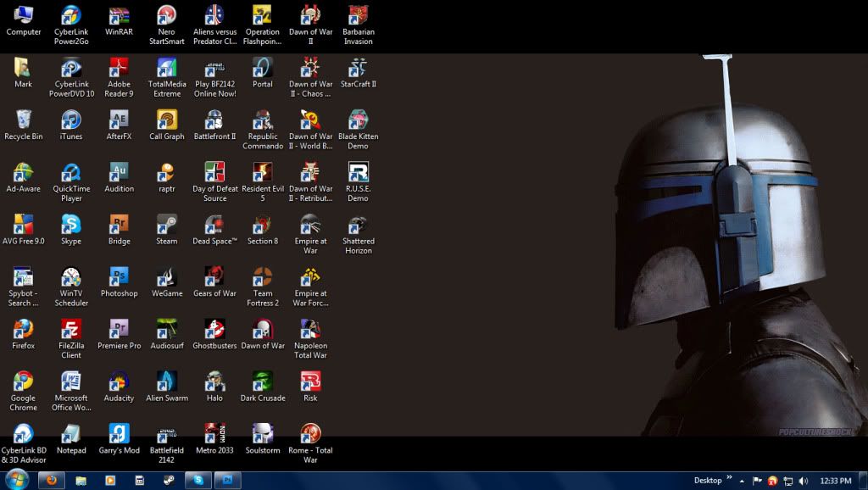The height and width of the screenshot is (490, 868).
Task: Click the raptr desktop shortcut
Action: 167,178
